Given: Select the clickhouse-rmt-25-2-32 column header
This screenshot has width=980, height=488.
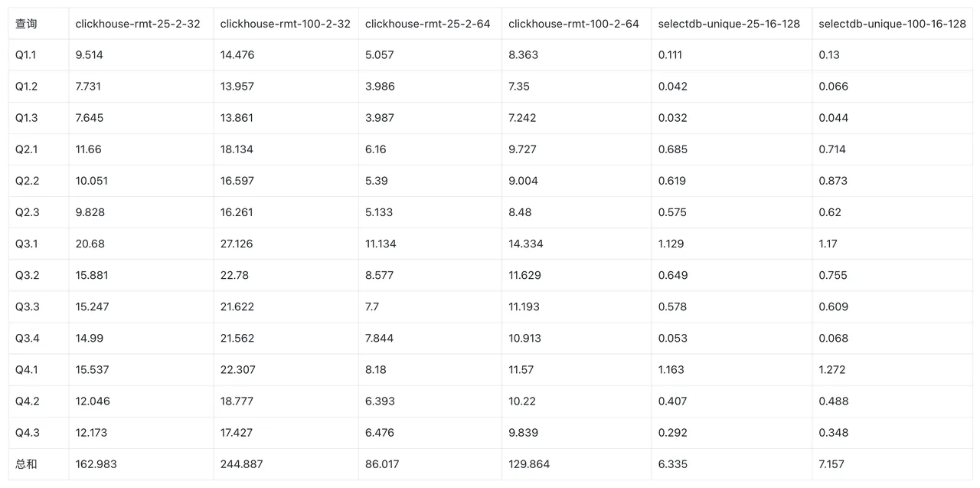Looking at the screenshot, I should (138, 24).
